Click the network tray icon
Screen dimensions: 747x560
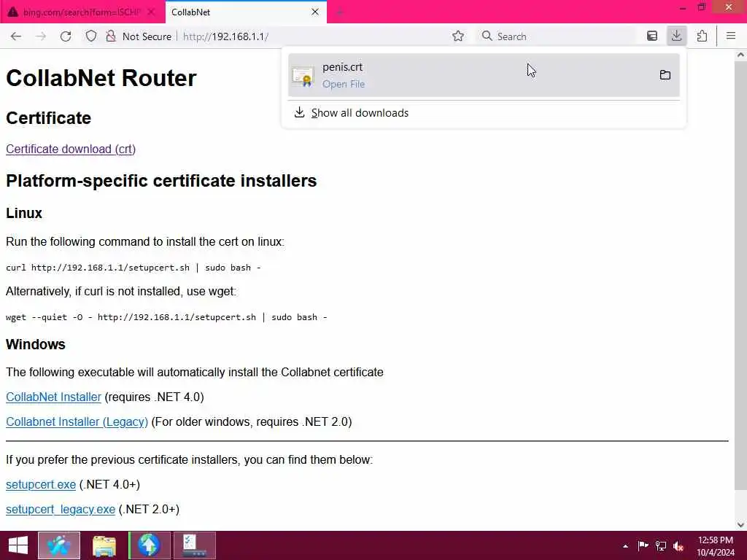click(x=661, y=545)
